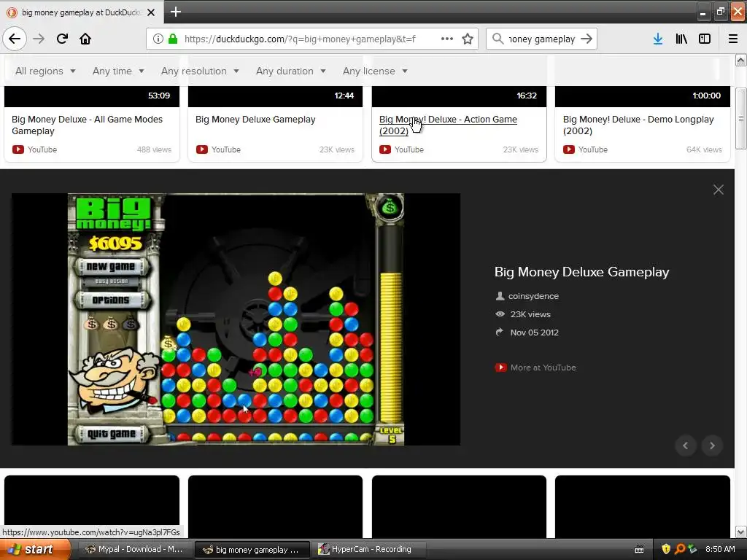Open the browser home page icon
The width and height of the screenshot is (747, 560).
click(85, 39)
